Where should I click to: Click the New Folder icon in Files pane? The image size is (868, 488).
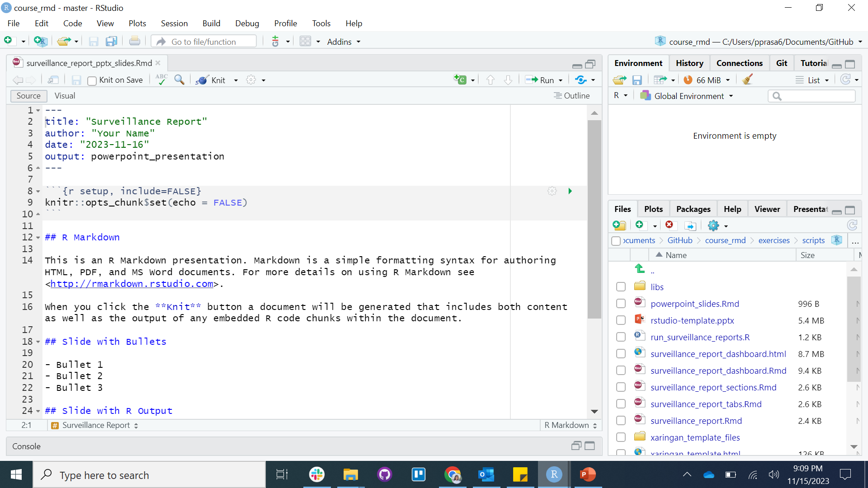(619, 225)
